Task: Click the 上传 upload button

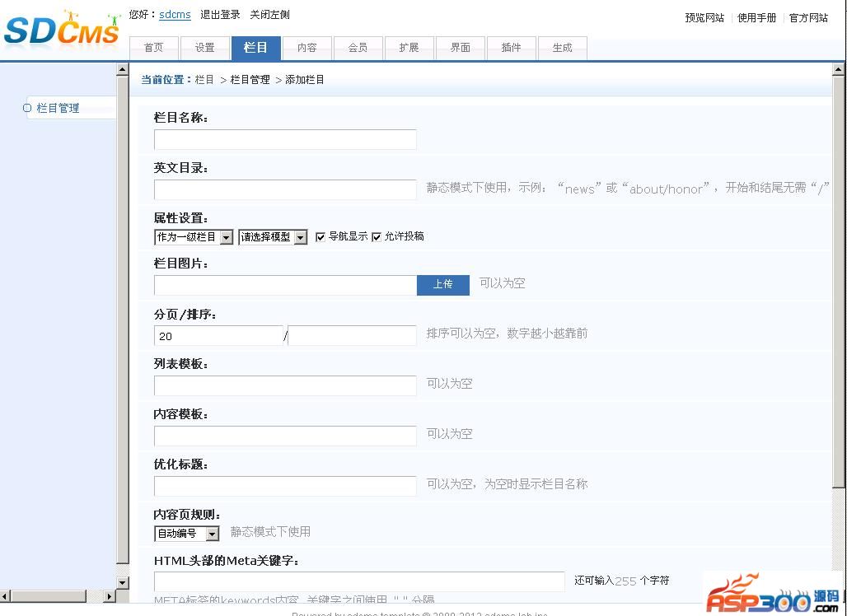Action: click(443, 284)
